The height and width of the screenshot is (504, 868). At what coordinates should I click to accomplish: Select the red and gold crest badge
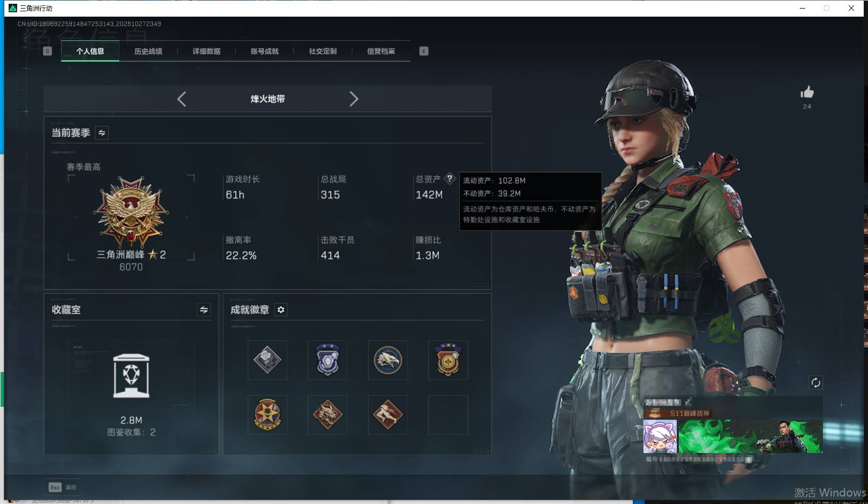tap(448, 360)
